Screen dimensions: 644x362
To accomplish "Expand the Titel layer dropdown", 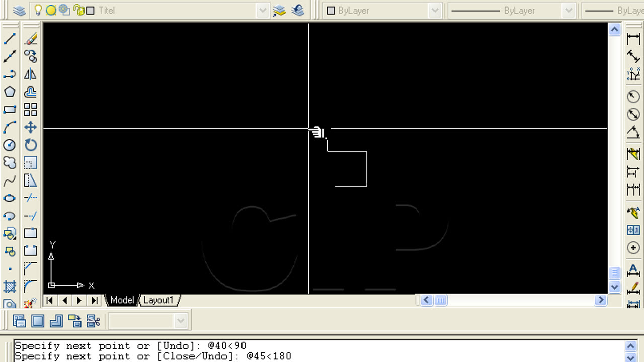I will 263,10.
